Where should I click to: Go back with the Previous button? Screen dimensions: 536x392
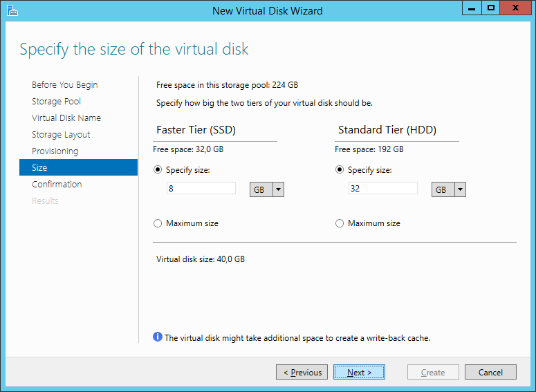tap(302, 372)
